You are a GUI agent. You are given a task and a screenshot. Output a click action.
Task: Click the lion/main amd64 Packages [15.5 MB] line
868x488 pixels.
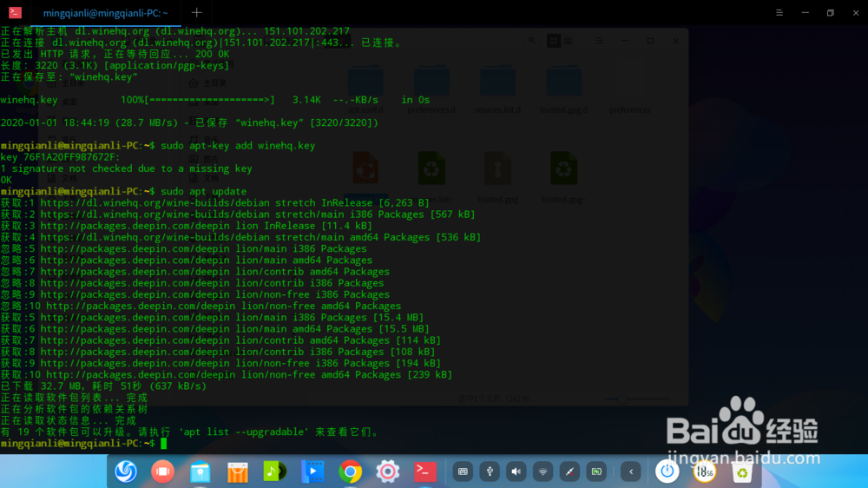(x=214, y=329)
